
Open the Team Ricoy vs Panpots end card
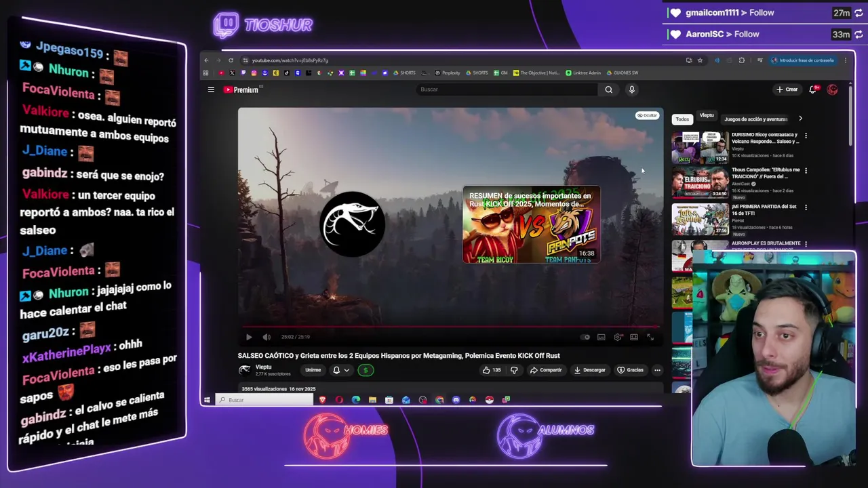pos(531,224)
